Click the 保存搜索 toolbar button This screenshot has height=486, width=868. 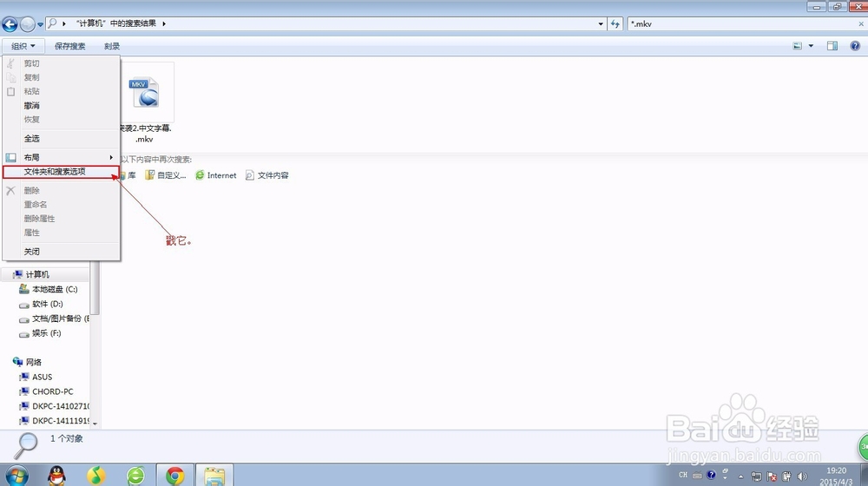(x=69, y=46)
